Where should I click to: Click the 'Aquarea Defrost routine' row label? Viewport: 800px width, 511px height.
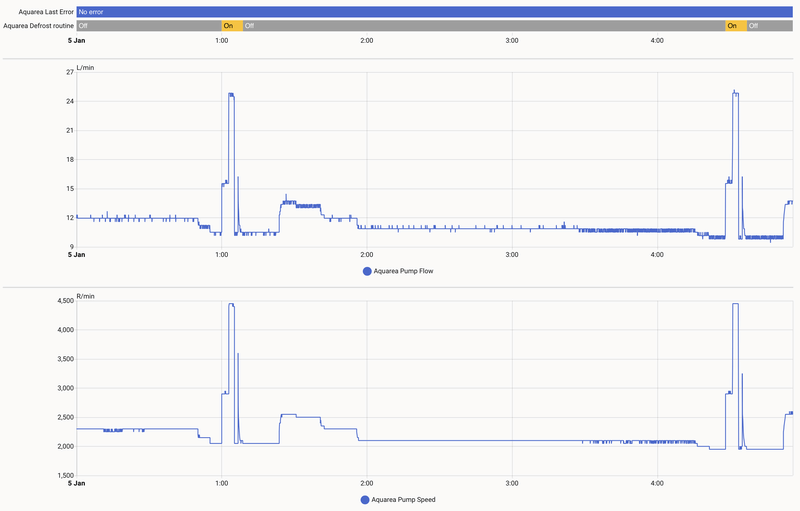(x=38, y=25)
